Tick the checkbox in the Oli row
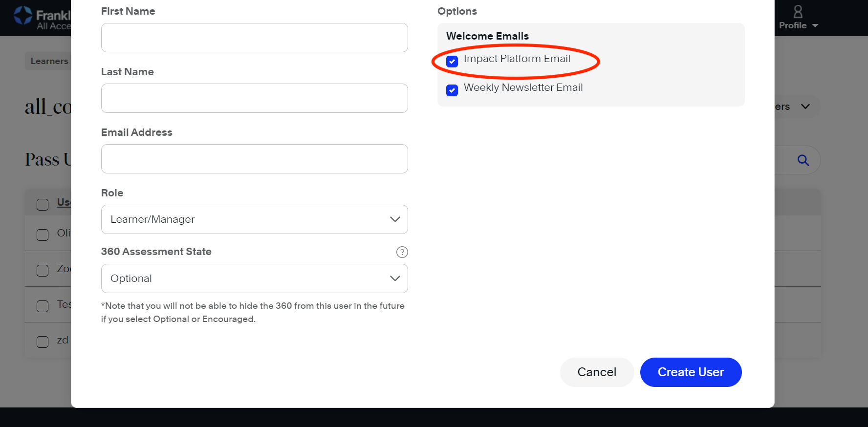868x427 pixels. 43,235
